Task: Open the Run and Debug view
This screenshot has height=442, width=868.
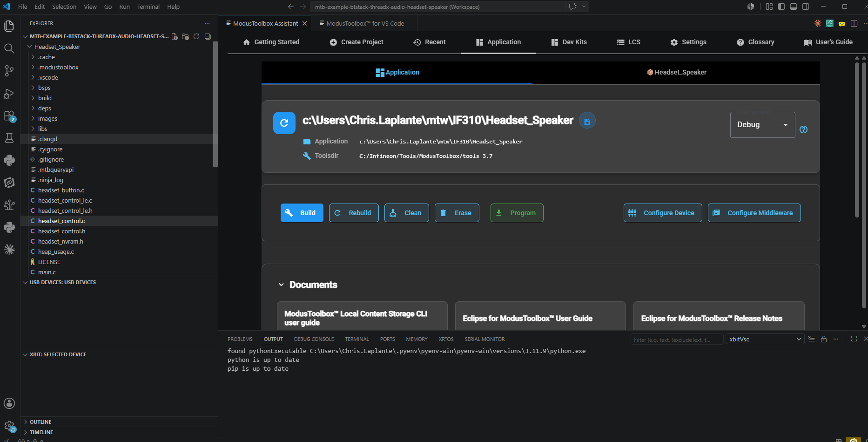Action: (x=9, y=93)
